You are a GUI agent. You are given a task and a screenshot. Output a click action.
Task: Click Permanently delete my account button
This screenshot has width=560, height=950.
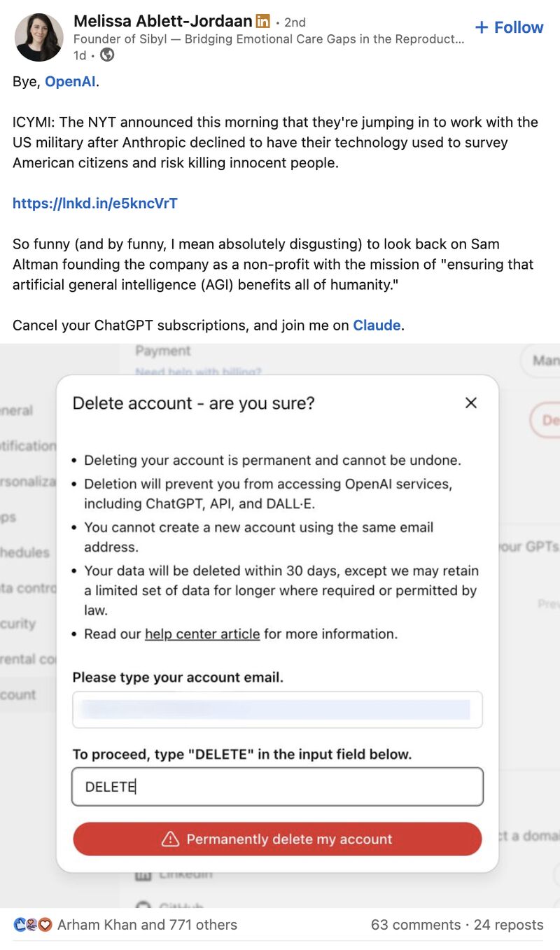pyautogui.click(x=277, y=839)
